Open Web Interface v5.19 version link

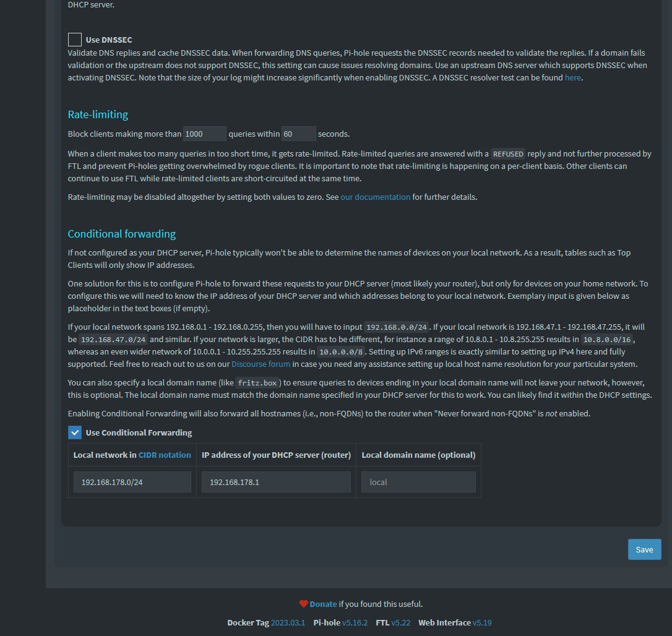point(482,623)
